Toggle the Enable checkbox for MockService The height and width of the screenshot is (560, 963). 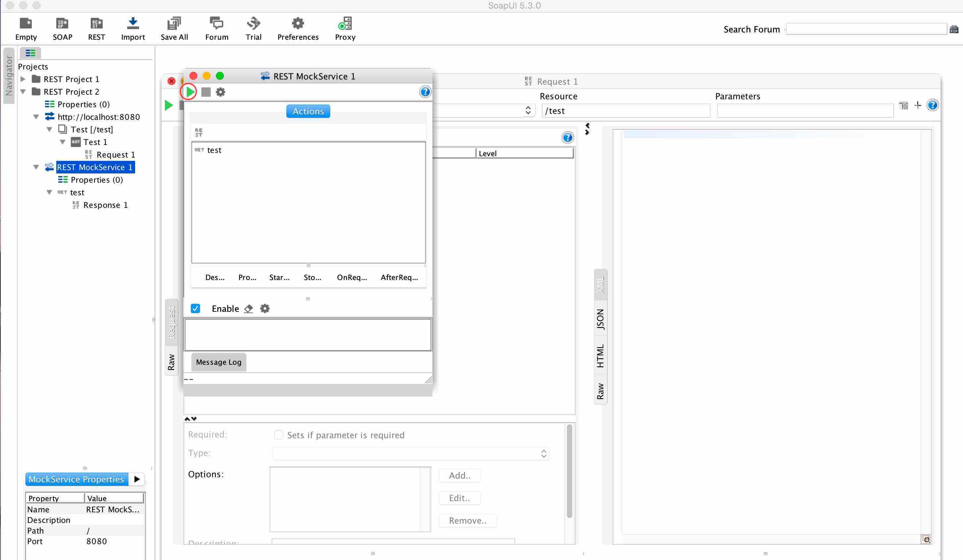click(195, 309)
